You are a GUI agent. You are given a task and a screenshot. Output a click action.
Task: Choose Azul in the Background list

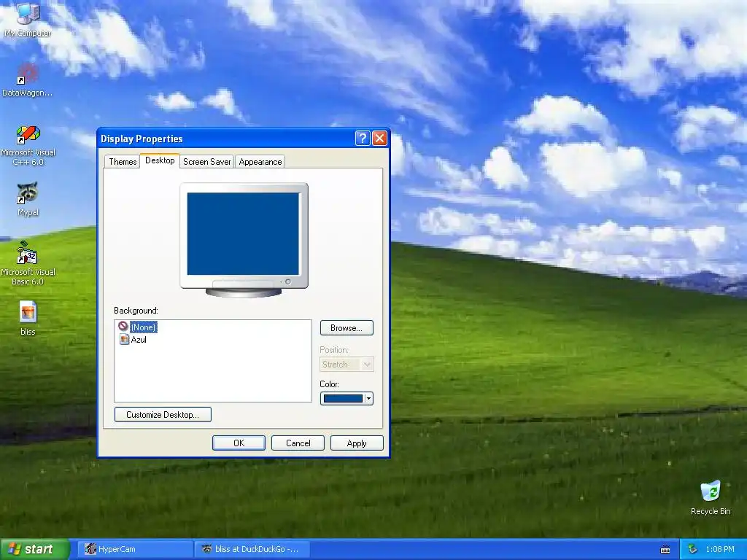139,340
